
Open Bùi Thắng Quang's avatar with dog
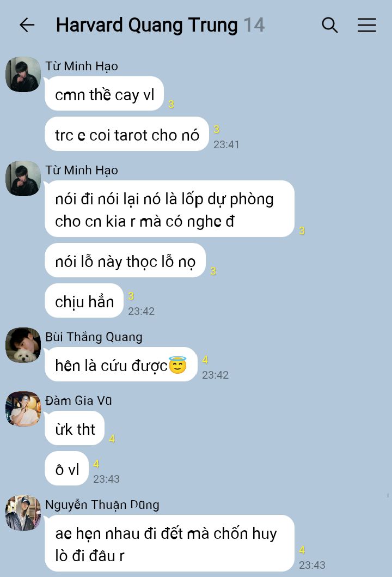point(23,345)
